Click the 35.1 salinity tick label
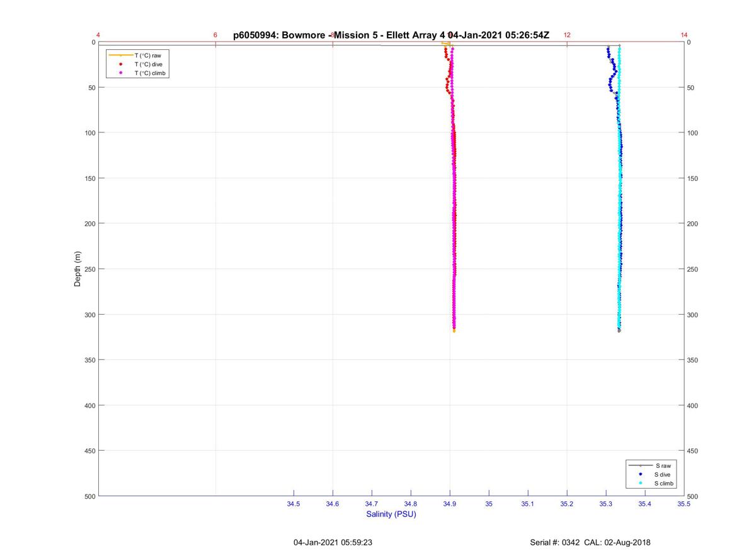Viewport: 756px width, 558px height. point(528,504)
